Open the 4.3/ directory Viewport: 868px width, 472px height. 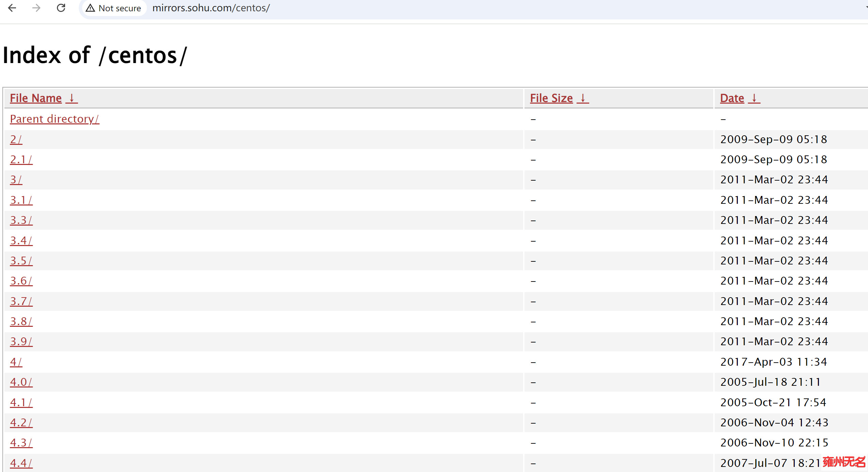click(21, 443)
